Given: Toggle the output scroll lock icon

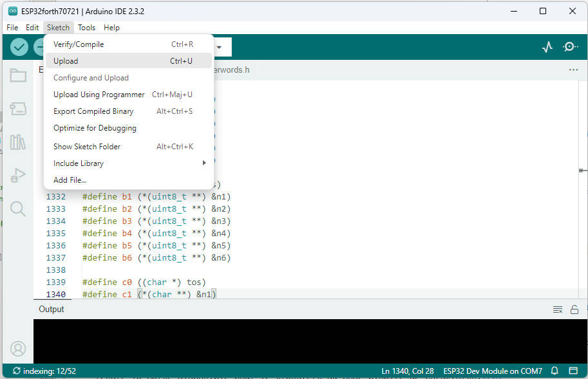Looking at the screenshot, I should (574, 310).
